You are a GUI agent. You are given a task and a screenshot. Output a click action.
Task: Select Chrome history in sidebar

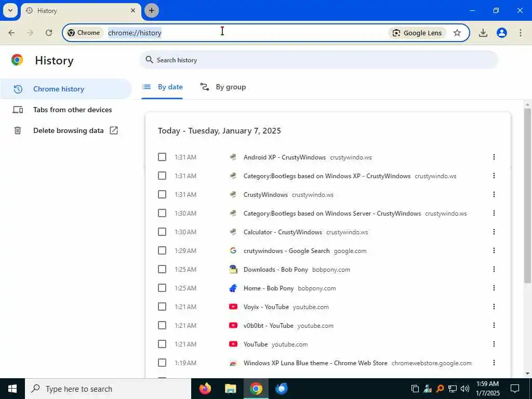(66, 89)
